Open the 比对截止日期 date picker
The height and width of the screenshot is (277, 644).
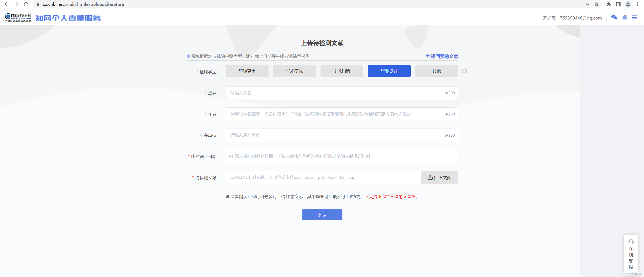coord(341,156)
